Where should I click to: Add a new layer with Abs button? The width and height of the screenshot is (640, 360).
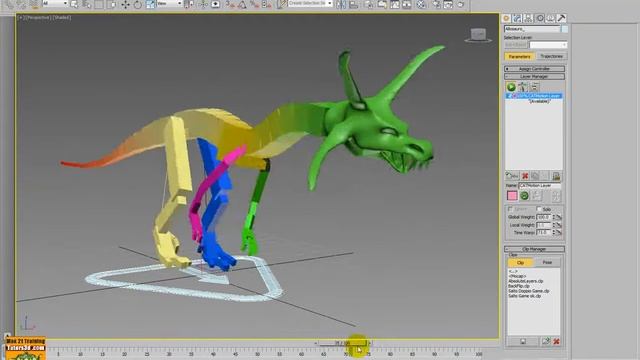pos(512,176)
